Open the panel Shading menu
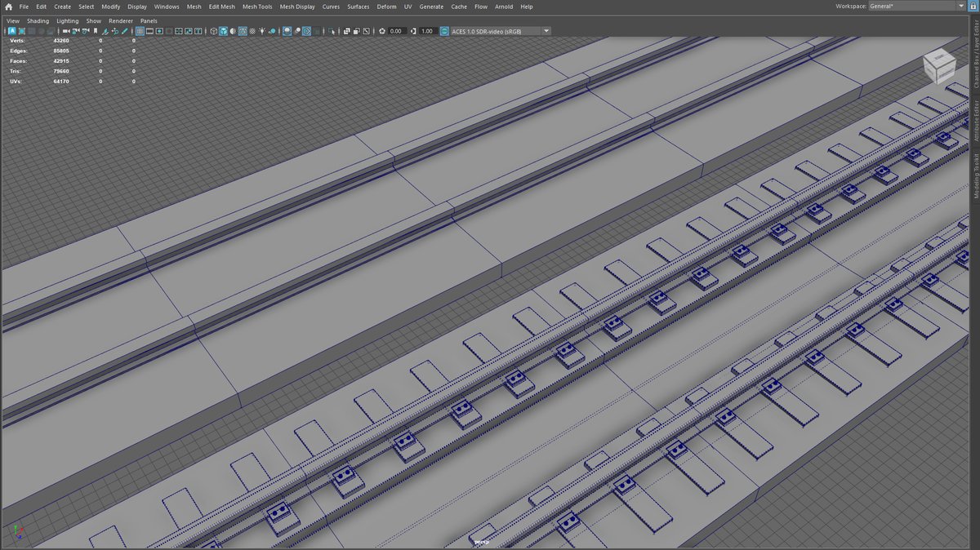This screenshot has width=980, height=550. click(x=38, y=21)
